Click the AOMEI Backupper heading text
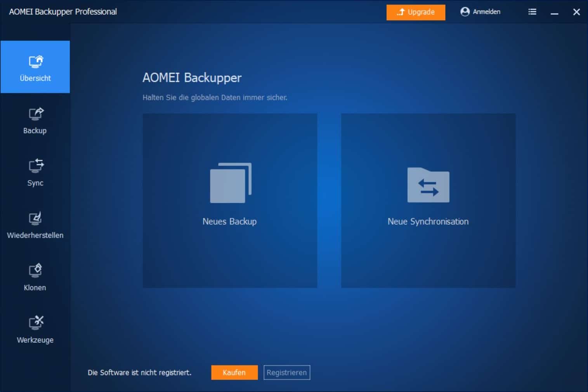 192,78
